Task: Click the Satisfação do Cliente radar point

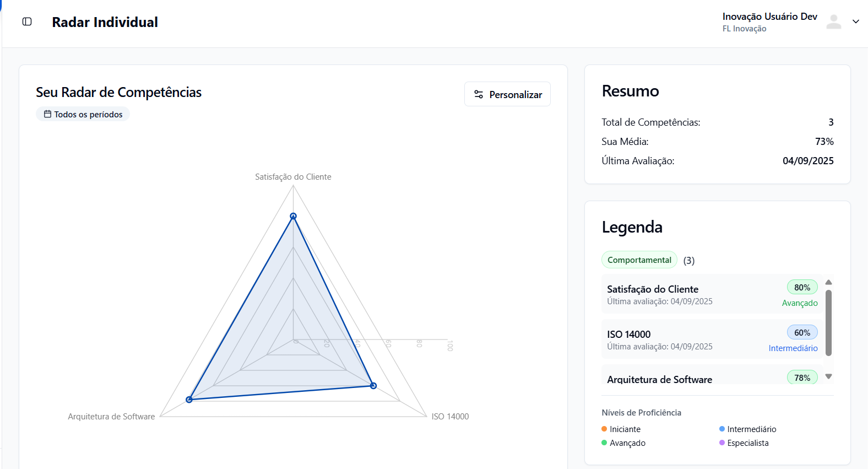Action: [x=293, y=216]
